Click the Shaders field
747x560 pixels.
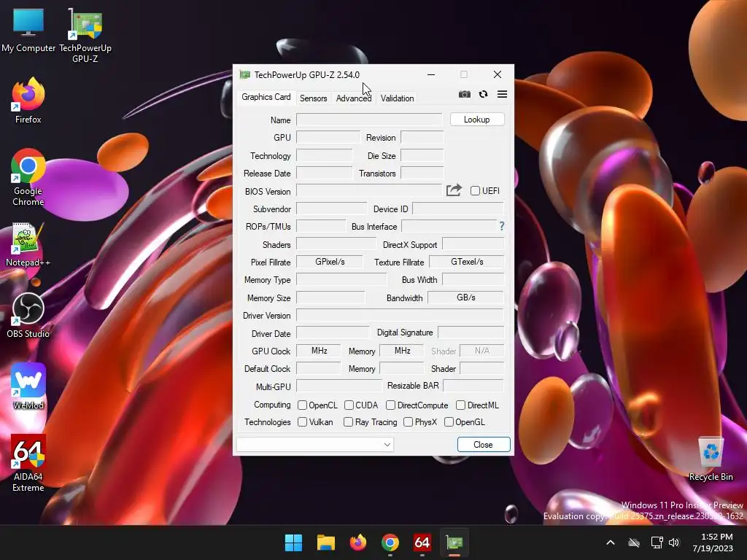coord(336,244)
